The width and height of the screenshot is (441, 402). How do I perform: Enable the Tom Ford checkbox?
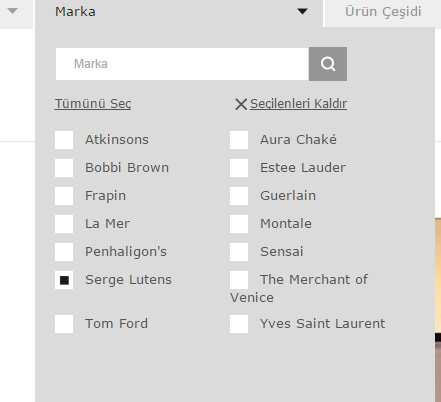tap(64, 324)
